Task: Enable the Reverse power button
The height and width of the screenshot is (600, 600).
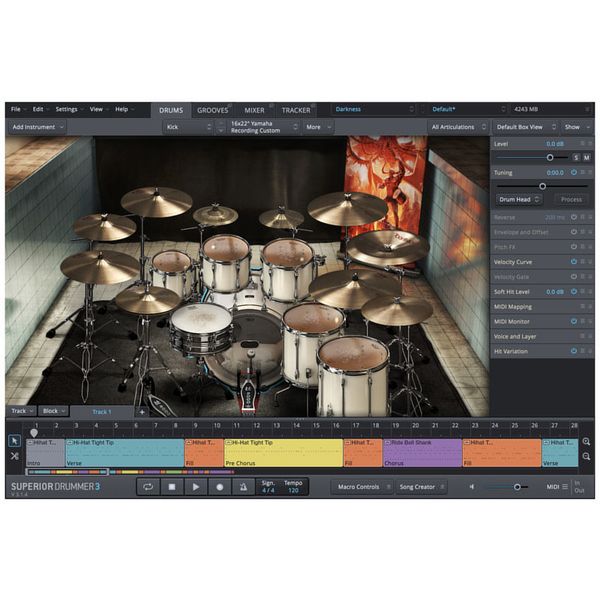Action: [x=574, y=217]
